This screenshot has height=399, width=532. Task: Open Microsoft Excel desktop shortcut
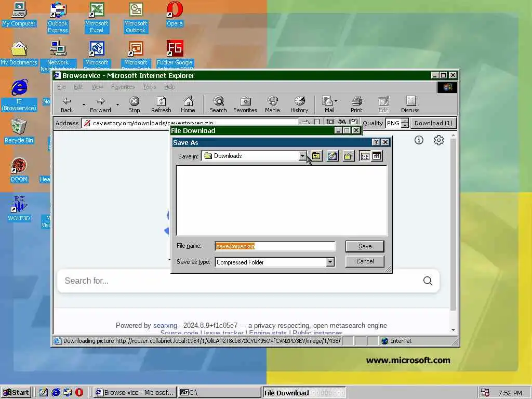point(97,18)
